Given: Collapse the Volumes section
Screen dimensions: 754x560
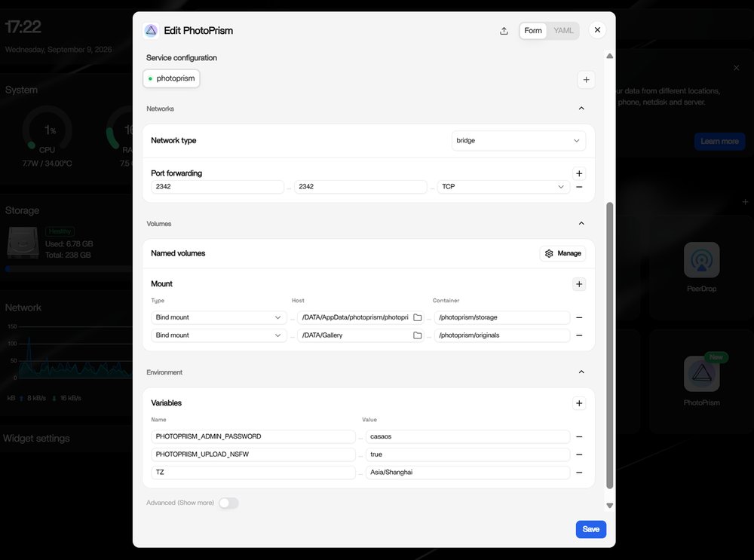Looking at the screenshot, I should point(581,223).
